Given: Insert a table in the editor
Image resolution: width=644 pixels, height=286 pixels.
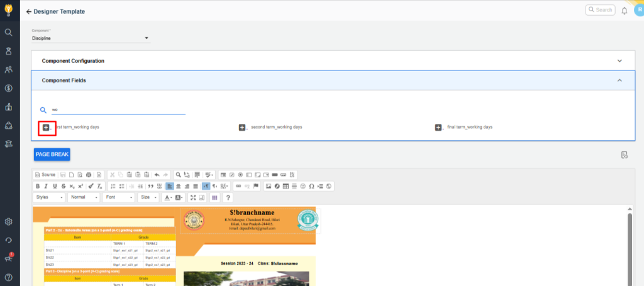Looking at the screenshot, I should coord(286,186).
